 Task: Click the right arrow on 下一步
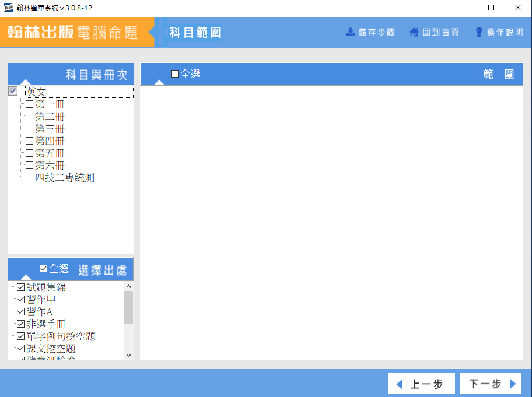[513, 384]
